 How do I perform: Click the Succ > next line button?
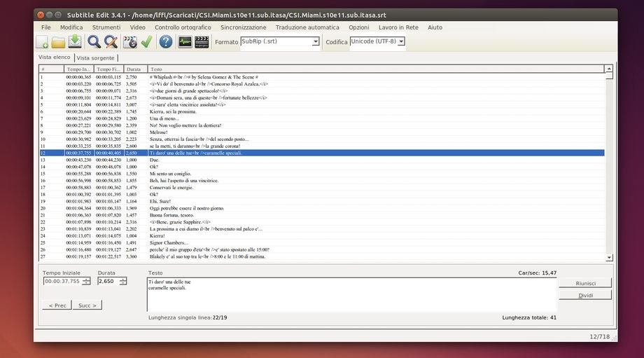click(87, 305)
